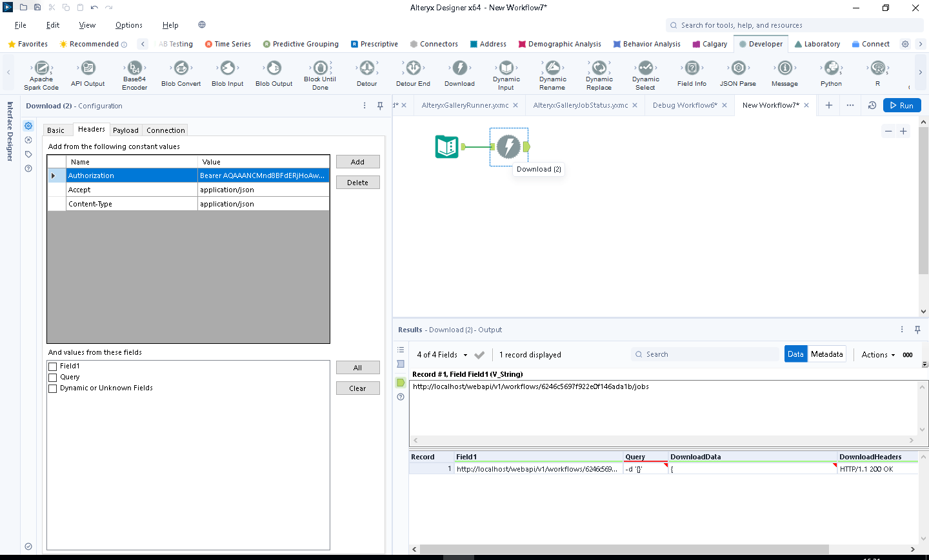Switch results view to Metadata
This screenshot has height=560, width=929.
click(827, 354)
